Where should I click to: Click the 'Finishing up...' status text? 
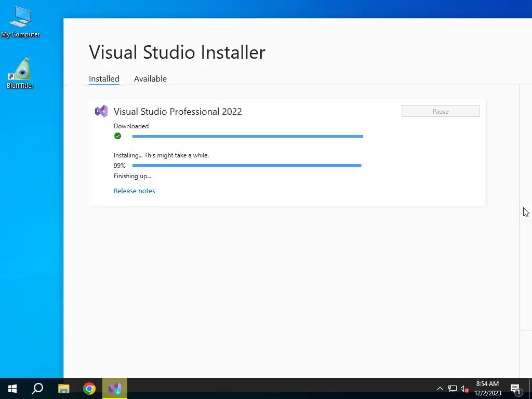coord(132,176)
